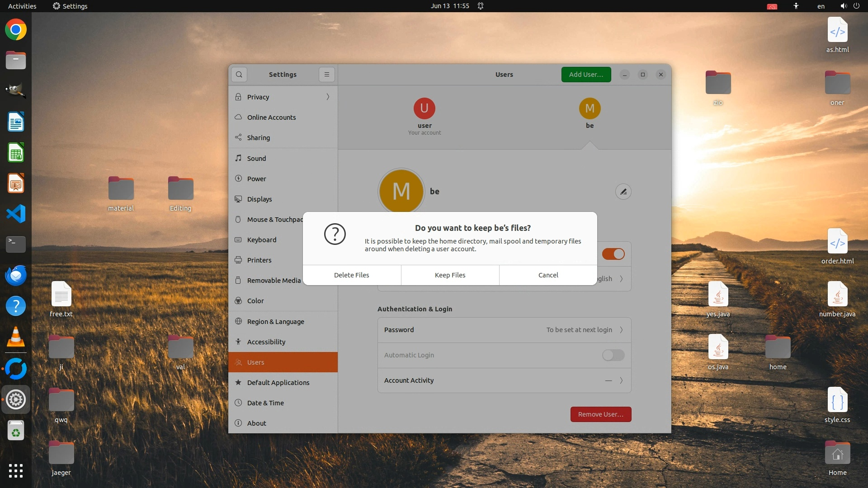Open Visual Studio Code from dock
Viewport: 868px width, 488px height.
pos(16,214)
